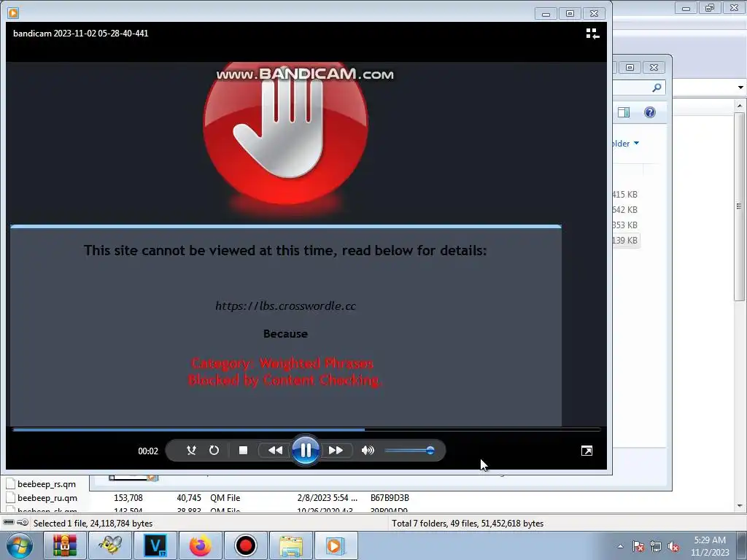Select the beebeep_rs.qm file
Viewport: 747px width, 560px height.
click(46, 484)
